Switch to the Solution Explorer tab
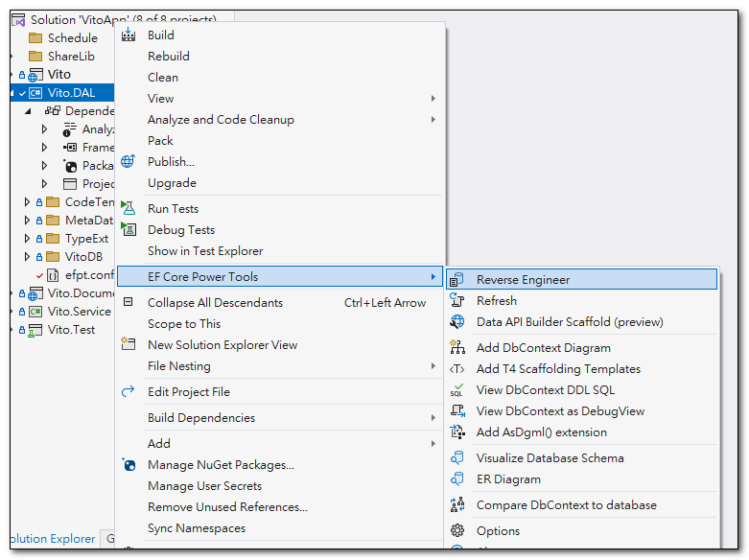 [x=53, y=539]
